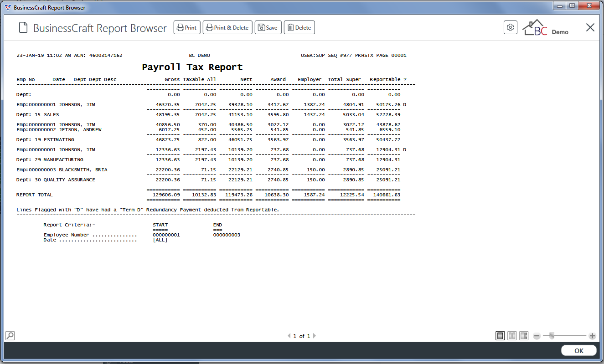Click the 'Gross' column header

[172, 79]
